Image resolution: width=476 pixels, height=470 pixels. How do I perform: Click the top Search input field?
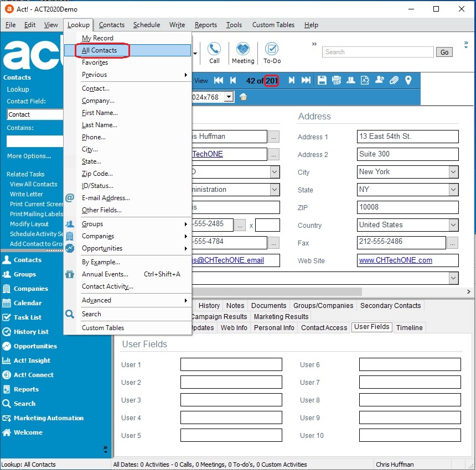(377, 52)
